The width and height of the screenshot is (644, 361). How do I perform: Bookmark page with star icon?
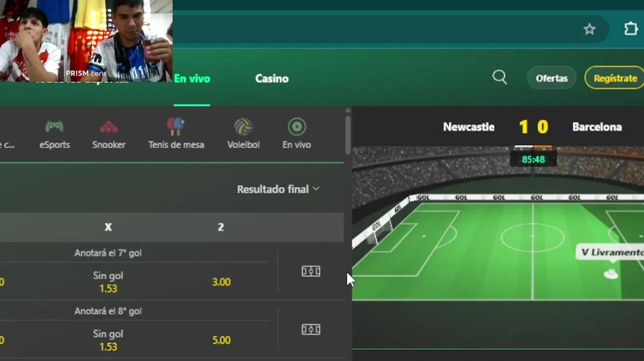(x=589, y=29)
